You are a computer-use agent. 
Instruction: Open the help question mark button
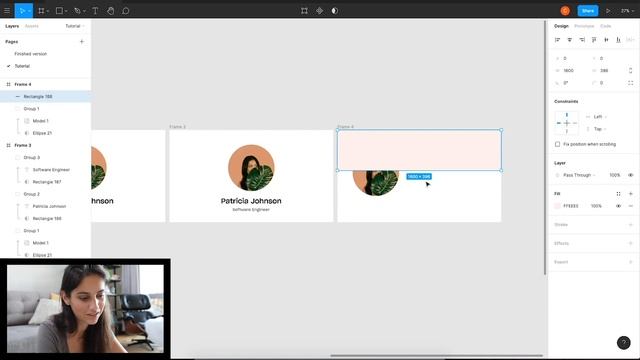tap(624, 343)
